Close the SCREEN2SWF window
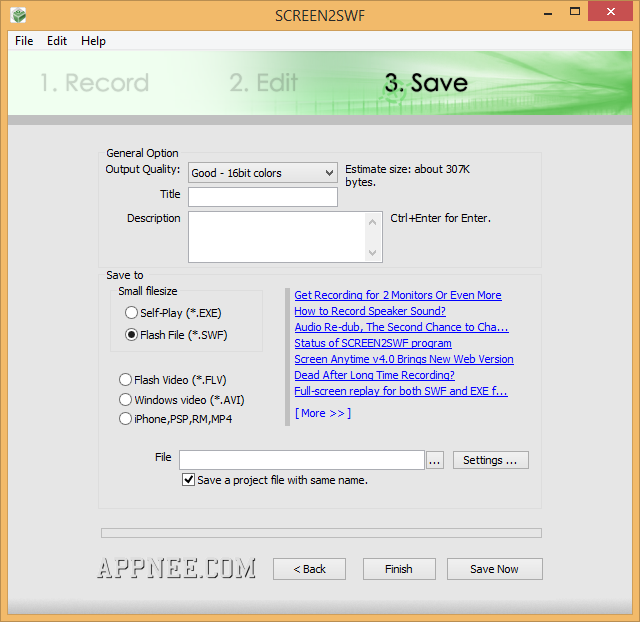Viewport: 640px width, 622px height. tap(610, 11)
